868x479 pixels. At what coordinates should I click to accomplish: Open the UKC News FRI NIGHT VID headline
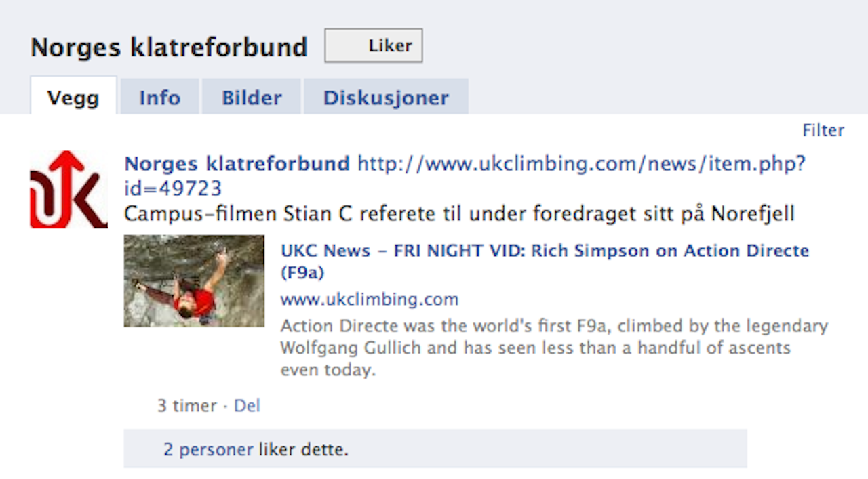click(x=545, y=261)
